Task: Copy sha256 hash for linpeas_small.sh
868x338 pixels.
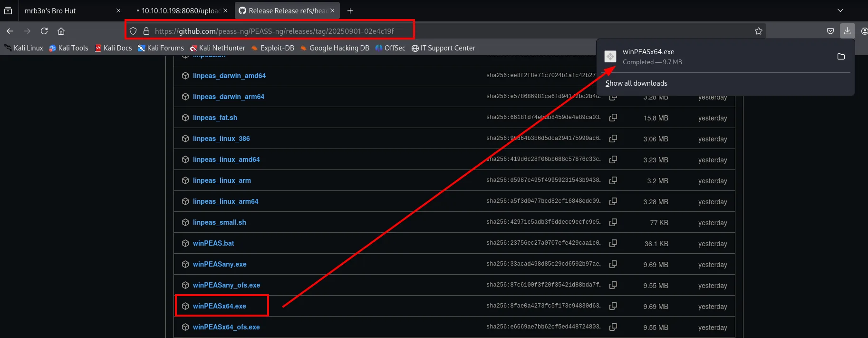Action: (613, 222)
